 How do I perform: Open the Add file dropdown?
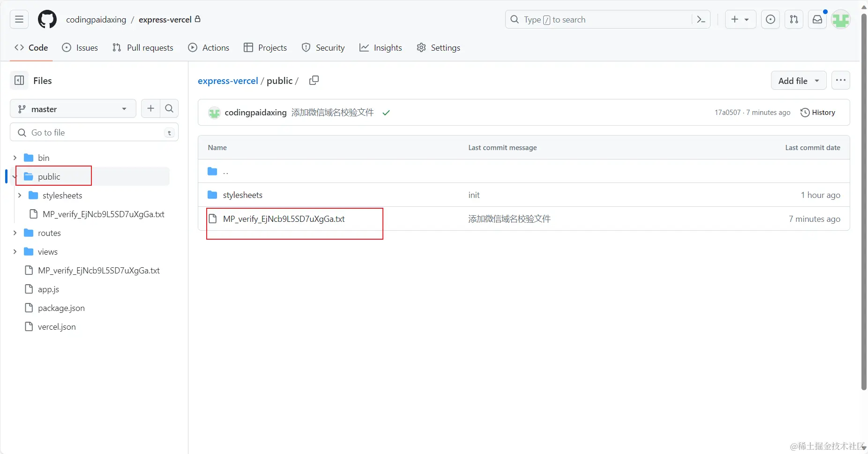pos(799,80)
